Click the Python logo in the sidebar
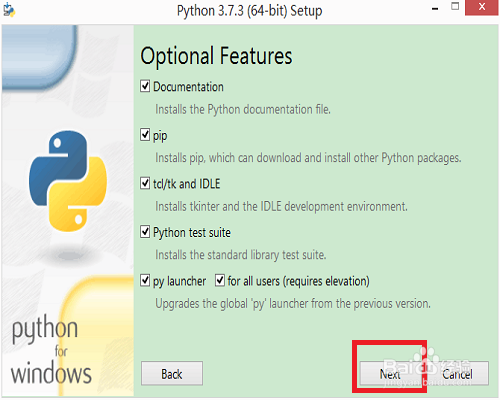 coord(68,181)
